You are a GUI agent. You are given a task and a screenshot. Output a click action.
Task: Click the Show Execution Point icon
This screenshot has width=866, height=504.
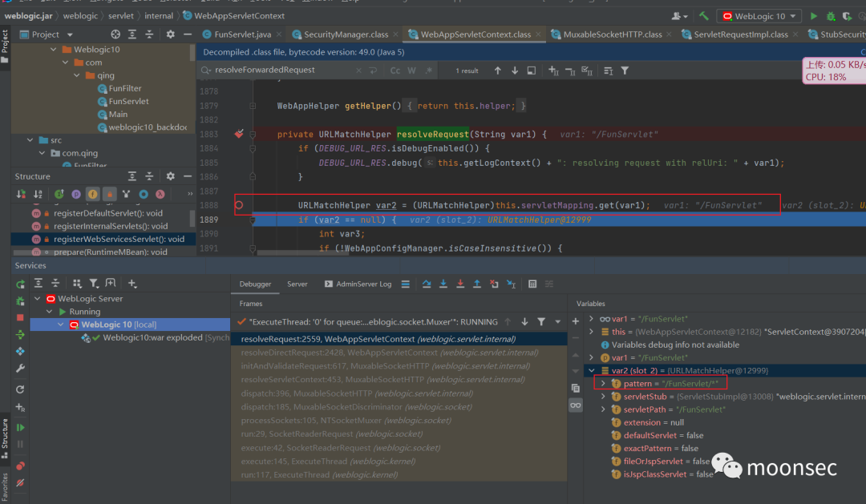tap(406, 284)
